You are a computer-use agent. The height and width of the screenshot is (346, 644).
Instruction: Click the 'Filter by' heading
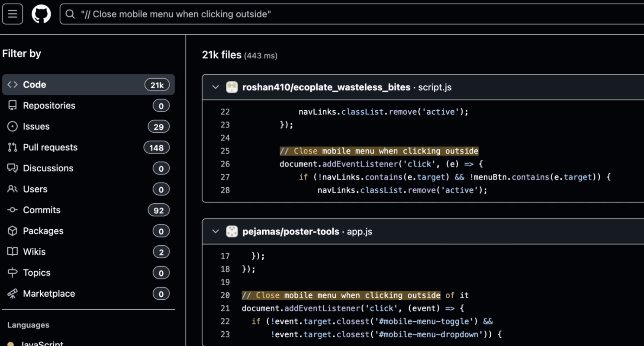[x=22, y=54]
